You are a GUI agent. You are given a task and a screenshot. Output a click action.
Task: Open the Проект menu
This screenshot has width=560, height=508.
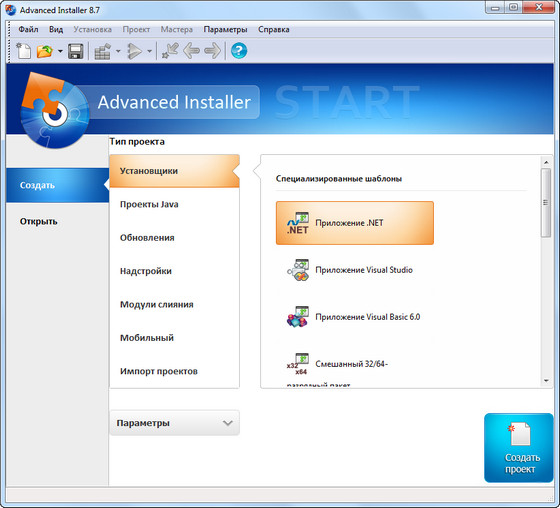click(x=136, y=29)
